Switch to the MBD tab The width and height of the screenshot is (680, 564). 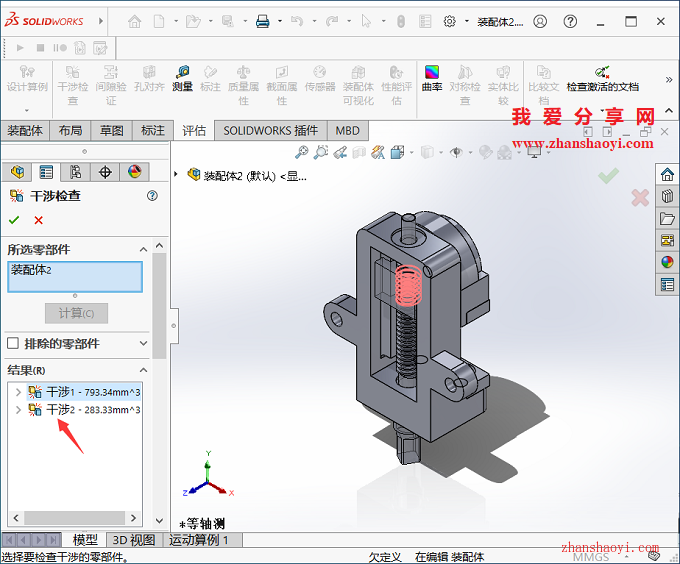[347, 130]
